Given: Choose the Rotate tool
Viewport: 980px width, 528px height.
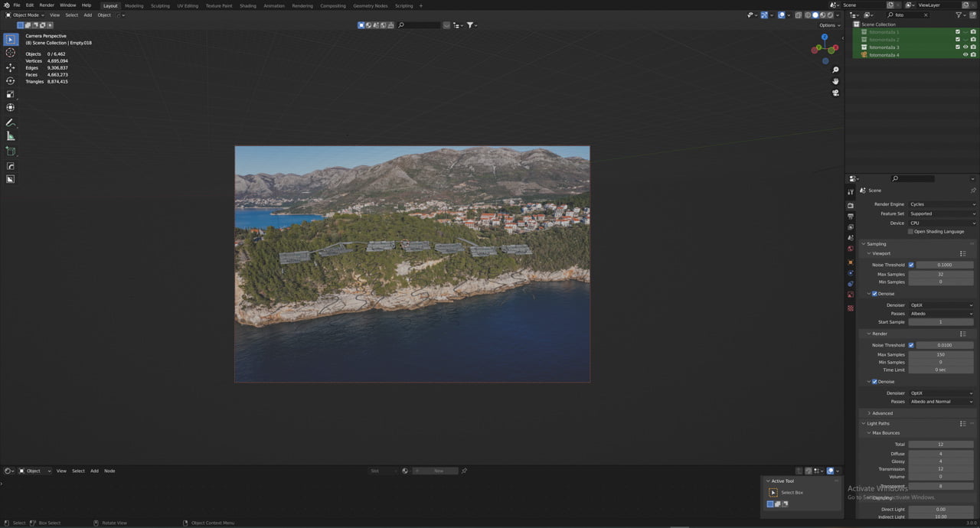Looking at the screenshot, I should click(11, 80).
